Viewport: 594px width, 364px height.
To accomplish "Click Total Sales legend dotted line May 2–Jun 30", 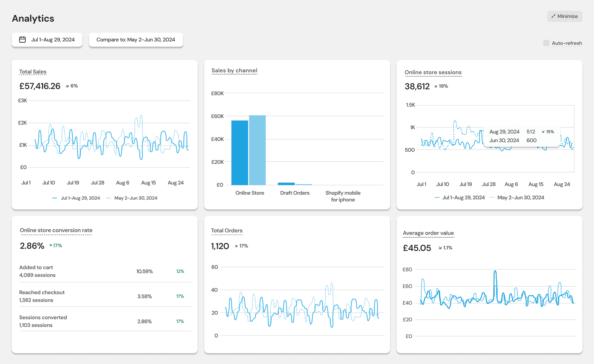I will click(x=131, y=198).
